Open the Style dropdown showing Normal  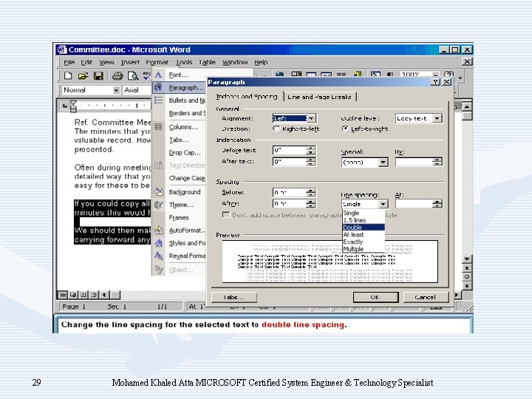[x=116, y=90]
